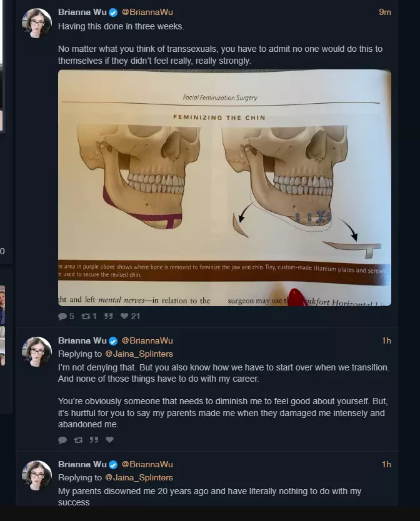This screenshot has height=521, width=420.
Task: Open Brianna Wu's avatar on the top tweet
Action: (37, 24)
